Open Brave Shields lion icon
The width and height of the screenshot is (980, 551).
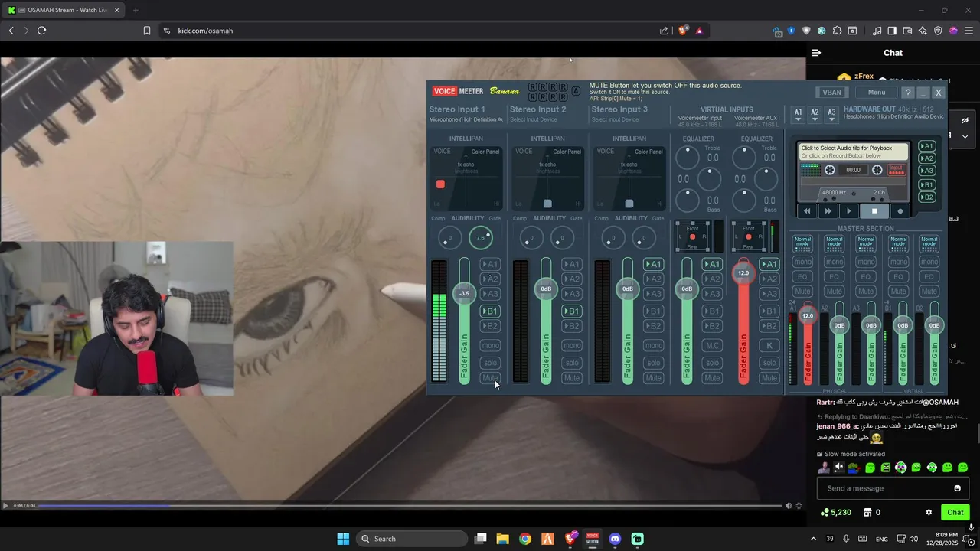click(683, 31)
